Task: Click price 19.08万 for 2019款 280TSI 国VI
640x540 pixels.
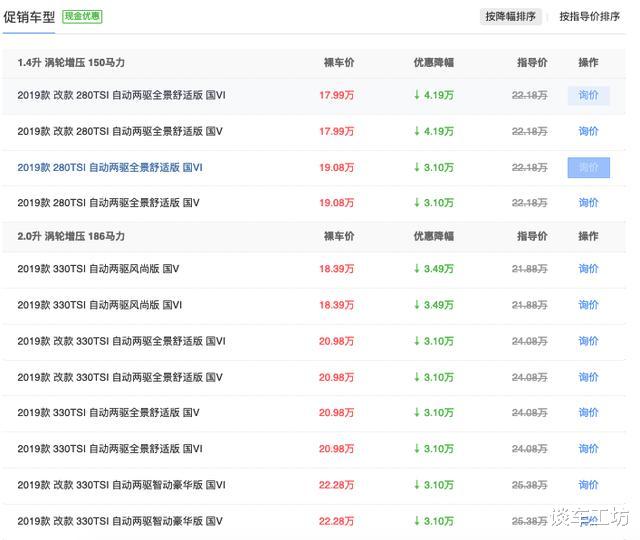Action: [336, 167]
